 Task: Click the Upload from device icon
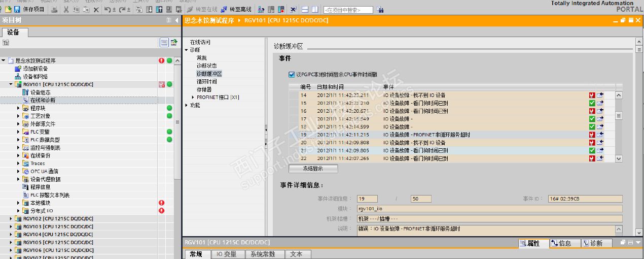(x=159, y=9)
